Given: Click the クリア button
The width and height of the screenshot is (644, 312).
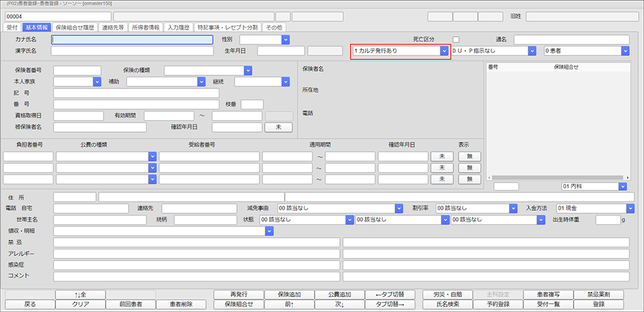Looking at the screenshot, I should coord(80,304).
